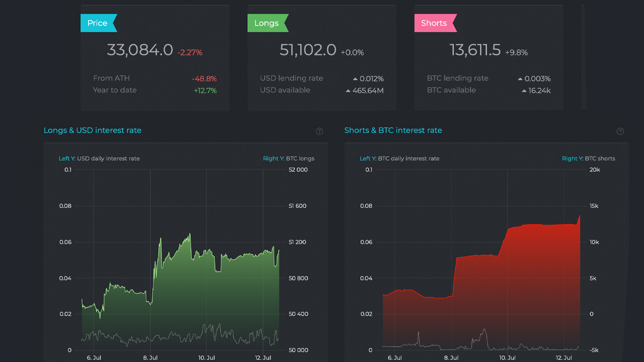Select the green Longs ribbon label
Screen dimensions: 644x362
[268, 23]
